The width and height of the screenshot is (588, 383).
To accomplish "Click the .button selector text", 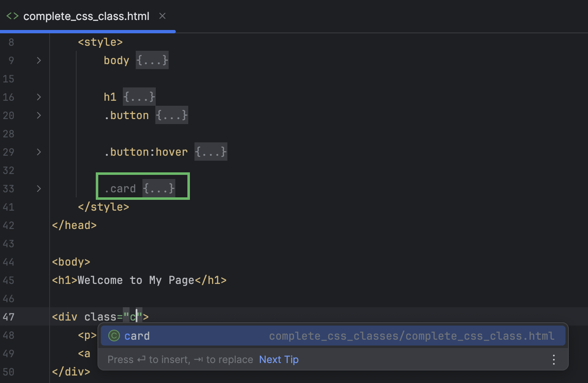I will [126, 115].
